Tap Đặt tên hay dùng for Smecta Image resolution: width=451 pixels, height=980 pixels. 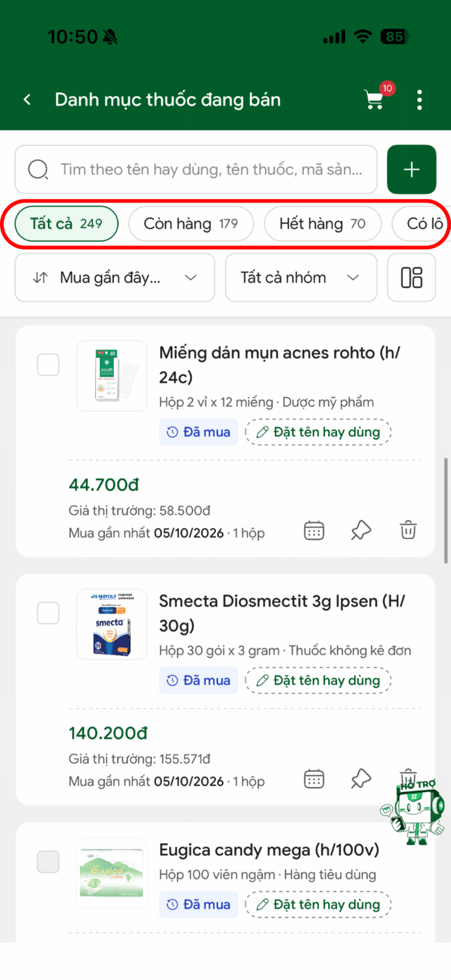tap(318, 680)
